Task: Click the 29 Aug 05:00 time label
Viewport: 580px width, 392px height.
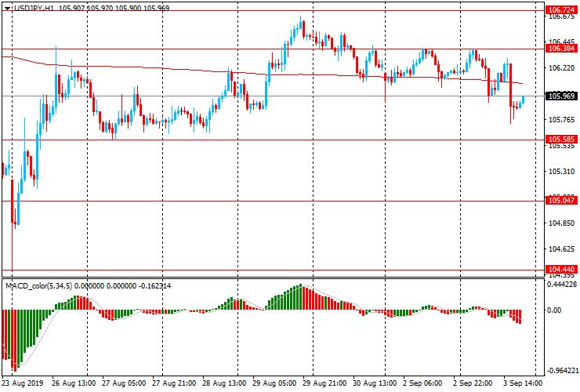Action: (274, 383)
